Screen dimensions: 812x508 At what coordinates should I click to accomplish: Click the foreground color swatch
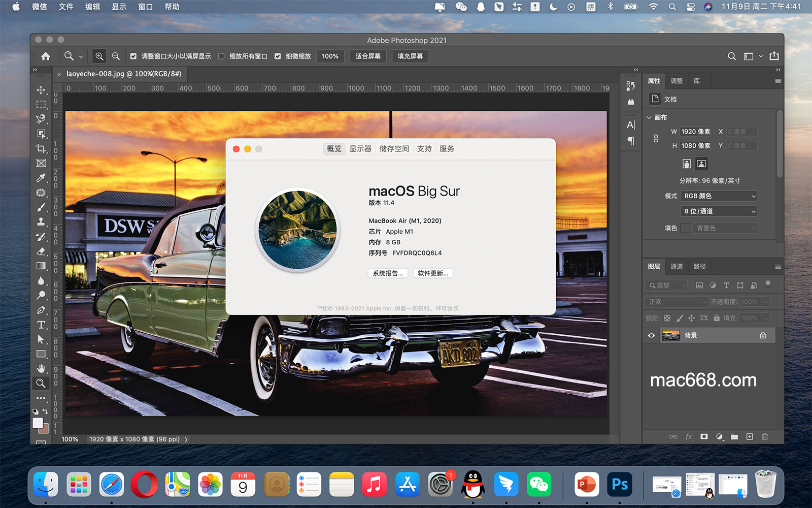[x=38, y=423]
